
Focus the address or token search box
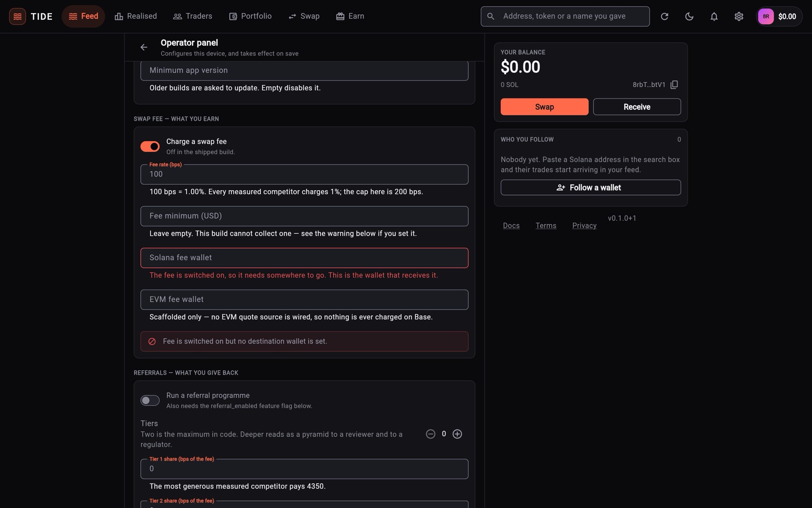pyautogui.click(x=565, y=16)
